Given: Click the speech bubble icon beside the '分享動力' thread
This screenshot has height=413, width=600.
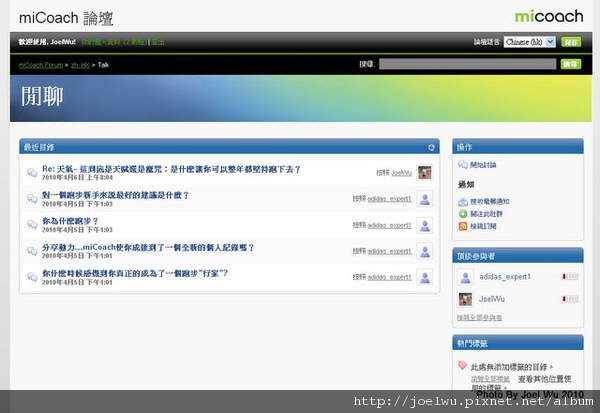Looking at the screenshot, I should pyautogui.click(x=32, y=251).
